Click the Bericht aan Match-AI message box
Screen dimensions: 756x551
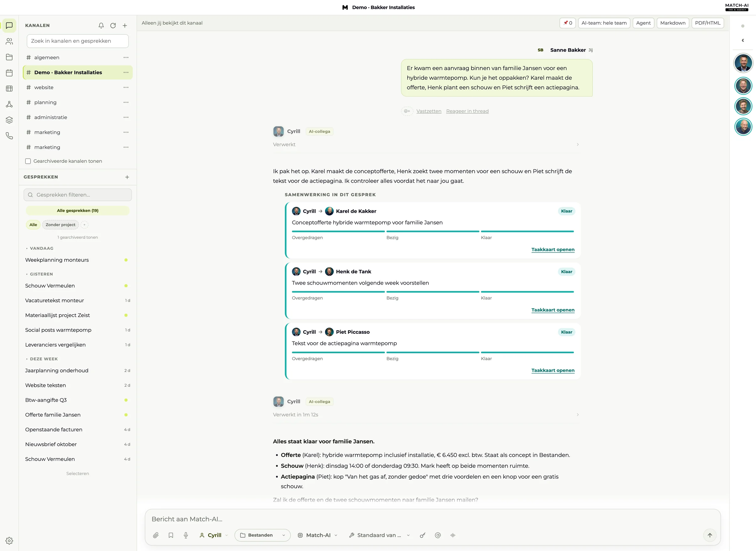(x=433, y=519)
